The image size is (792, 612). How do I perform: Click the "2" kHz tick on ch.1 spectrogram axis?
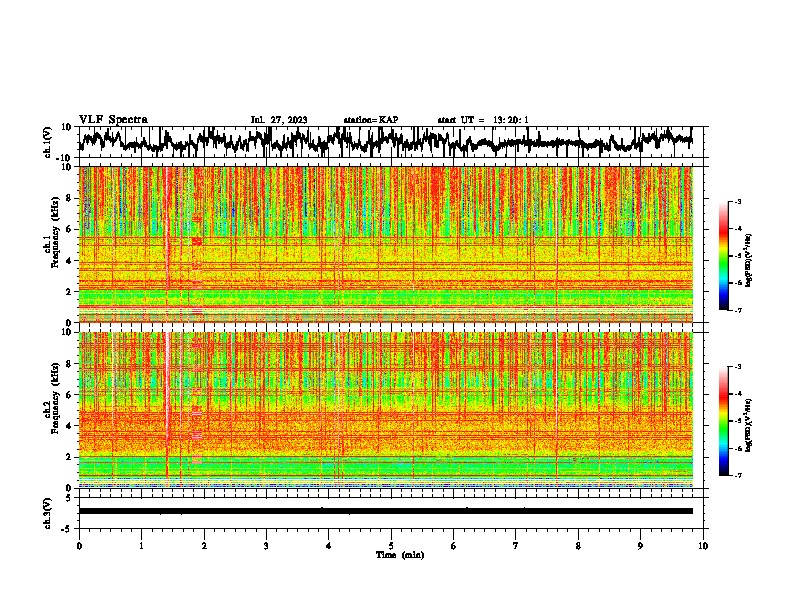69,291
